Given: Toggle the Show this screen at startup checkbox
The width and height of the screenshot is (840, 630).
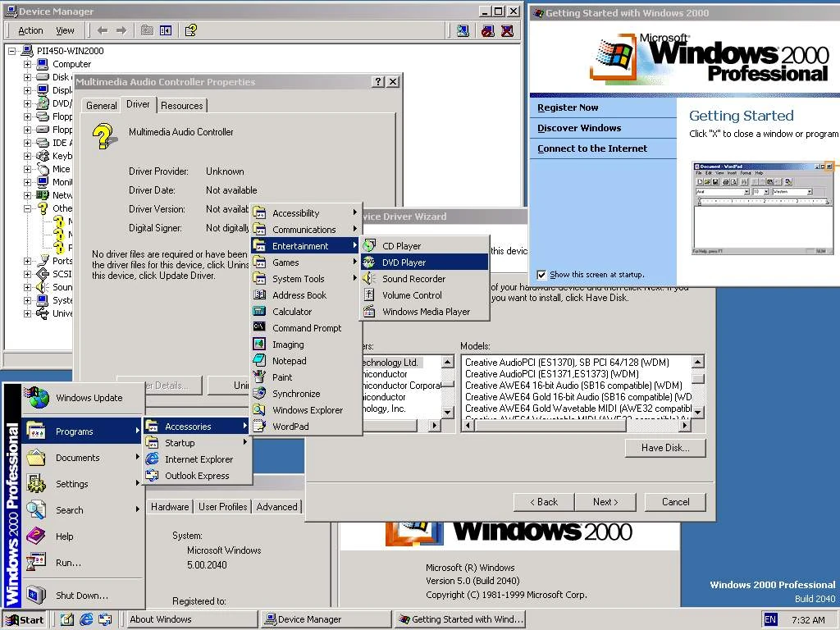Looking at the screenshot, I should 540,275.
